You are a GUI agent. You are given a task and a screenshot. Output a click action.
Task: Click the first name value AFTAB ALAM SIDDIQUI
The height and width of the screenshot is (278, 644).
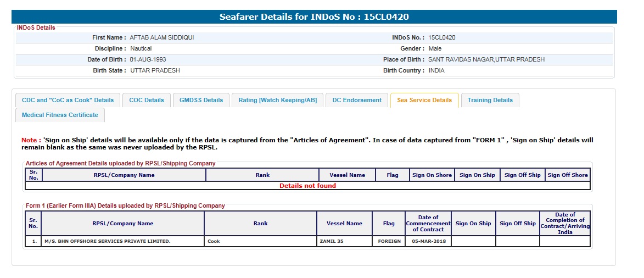click(x=161, y=37)
